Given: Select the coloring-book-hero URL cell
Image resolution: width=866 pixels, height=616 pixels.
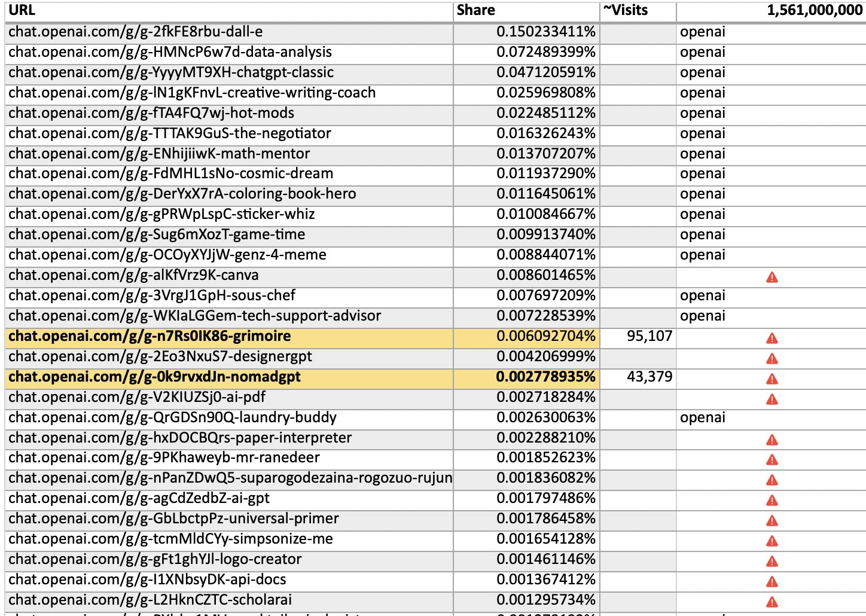Looking at the screenshot, I should click(x=230, y=195).
